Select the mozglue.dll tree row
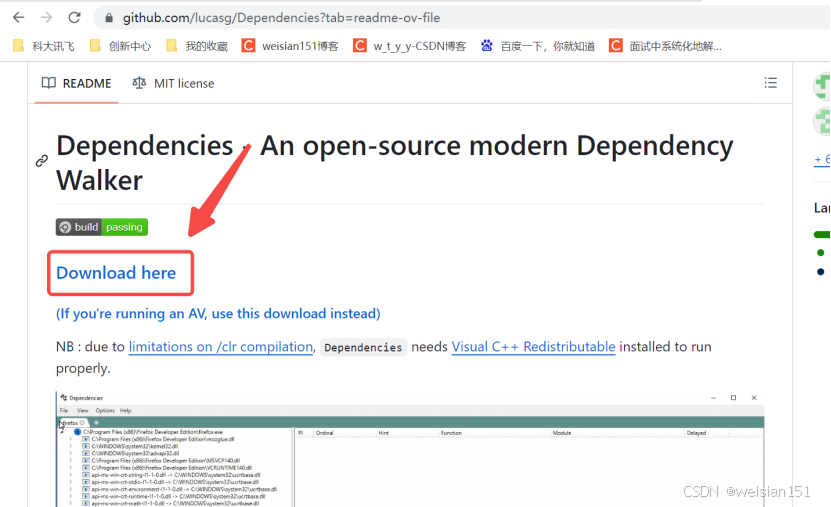Image resolution: width=831 pixels, height=507 pixels. pyautogui.click(x=158, y=439)
